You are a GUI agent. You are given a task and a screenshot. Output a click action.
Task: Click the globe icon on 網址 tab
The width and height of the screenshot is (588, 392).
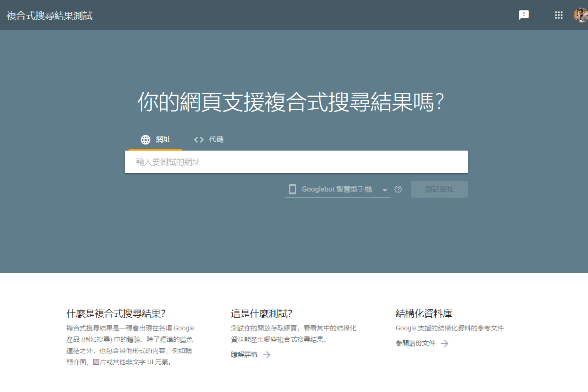(x=146, y=140)
